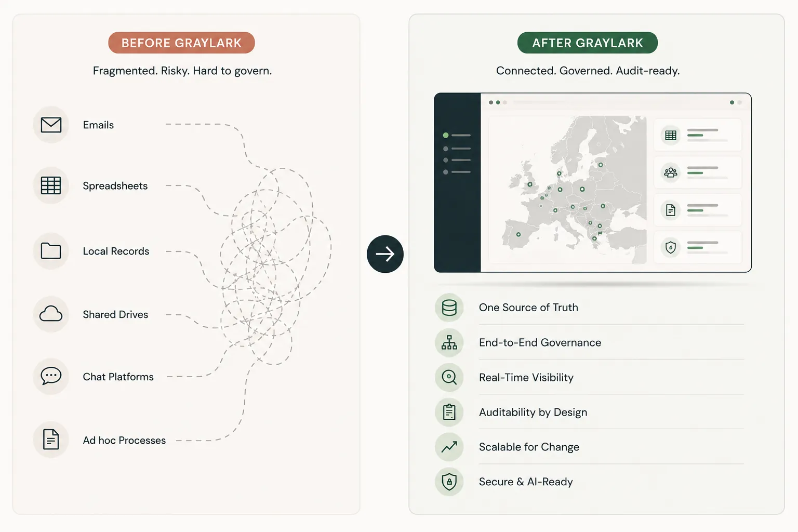
Task: Select the active green item in the dashboard sidebar
Action: pyautogui.click(x=457, y=135)
